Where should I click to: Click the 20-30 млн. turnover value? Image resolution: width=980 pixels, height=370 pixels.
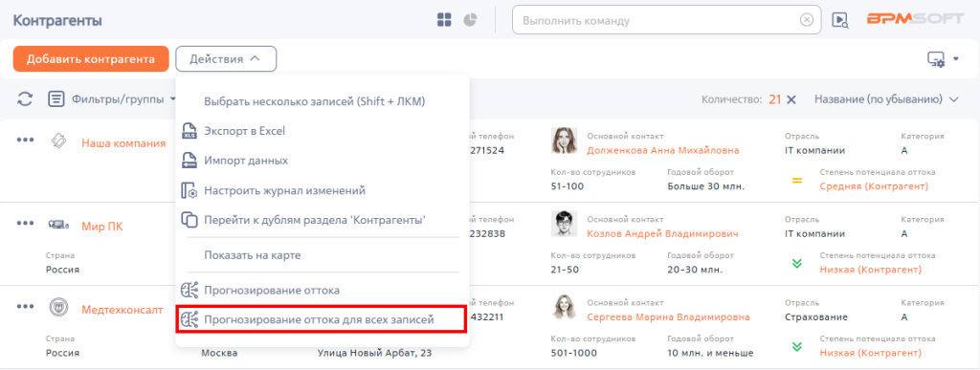(x=695, y=270)
